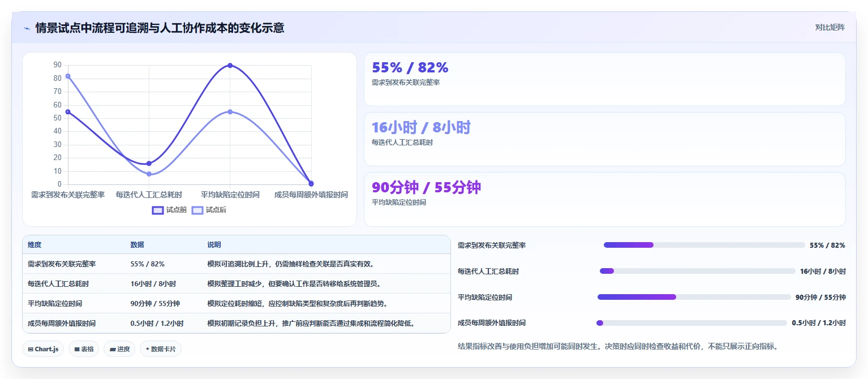Click table cell 0.5小时 / 1.2小时
The height and width of the screenshot is (379, 868).
[157, 324]
